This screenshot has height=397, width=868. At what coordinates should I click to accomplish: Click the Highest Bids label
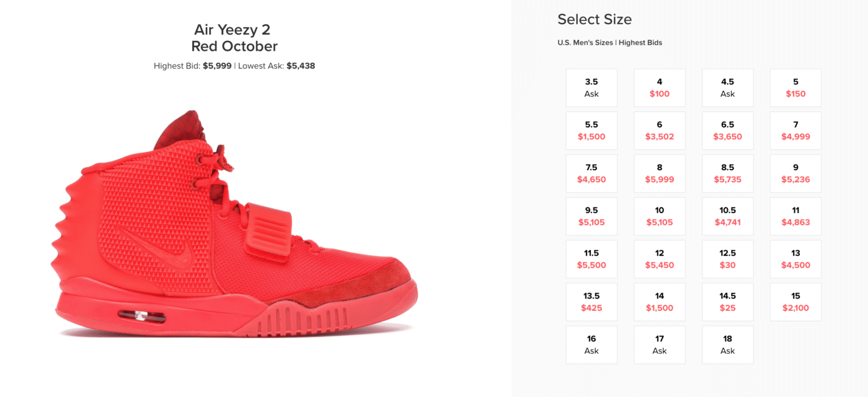pos(640,43)
